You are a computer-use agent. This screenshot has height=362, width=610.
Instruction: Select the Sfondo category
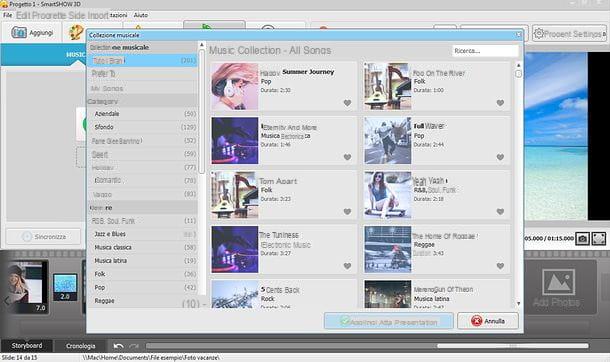pyautogui.click(x=143, y=127)
